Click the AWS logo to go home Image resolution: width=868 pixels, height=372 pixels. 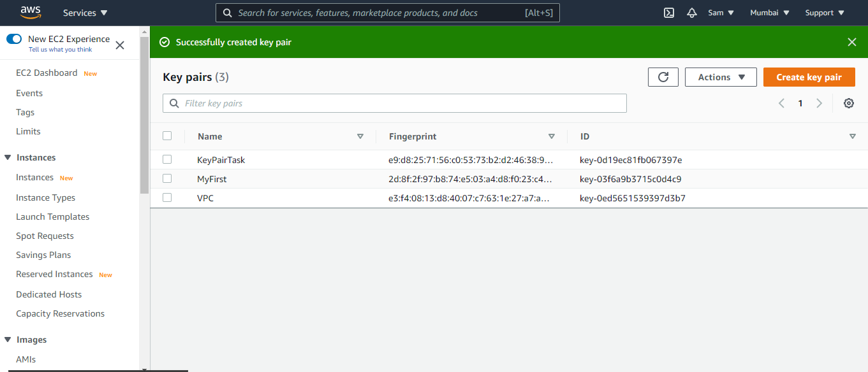pos(30,12)
